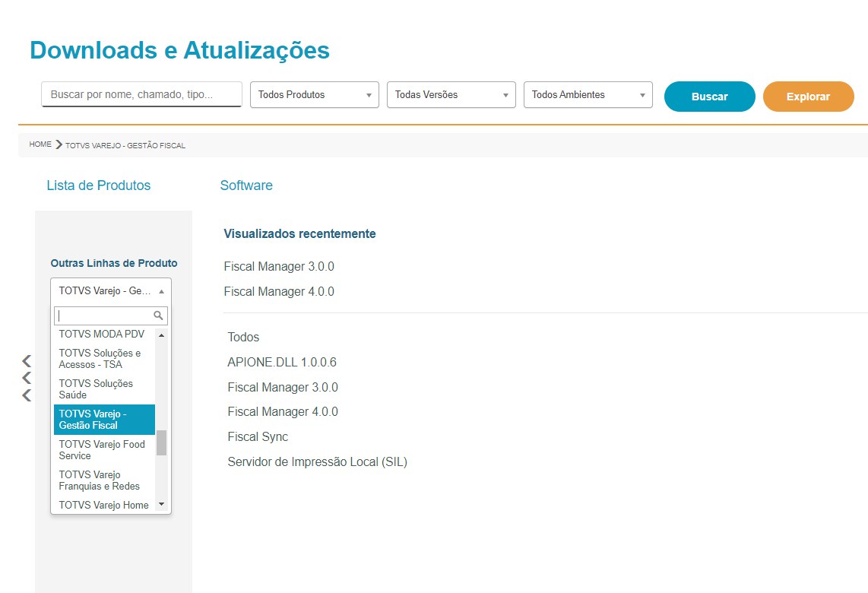Select TOTVS Soluções Saúde option
The height and width of the screenshot is (593, 868).
(105, 389)
